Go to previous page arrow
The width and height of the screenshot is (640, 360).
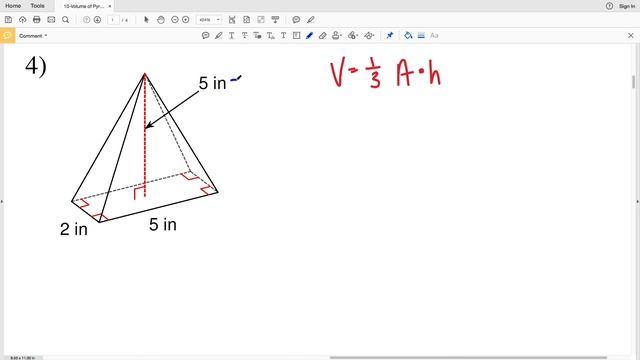tap(86, 20)
